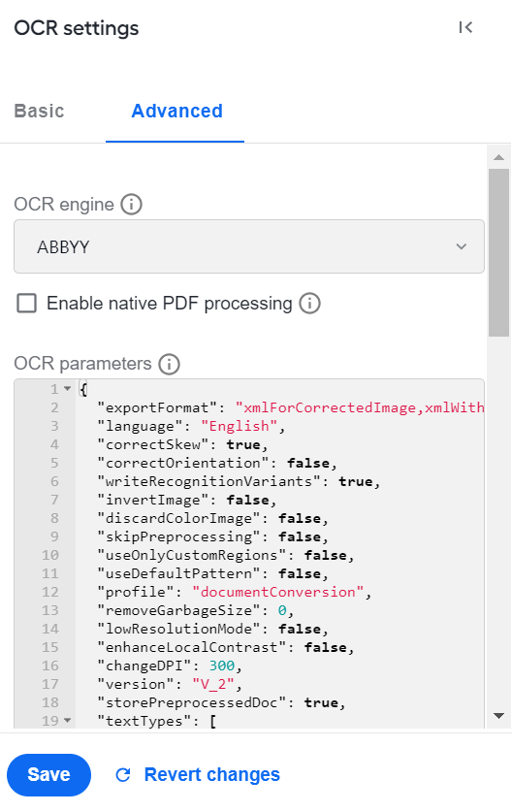This screenshot has height=812, width=512.
Task: Click the changeDPI value 300
Action: click(222, 666)
